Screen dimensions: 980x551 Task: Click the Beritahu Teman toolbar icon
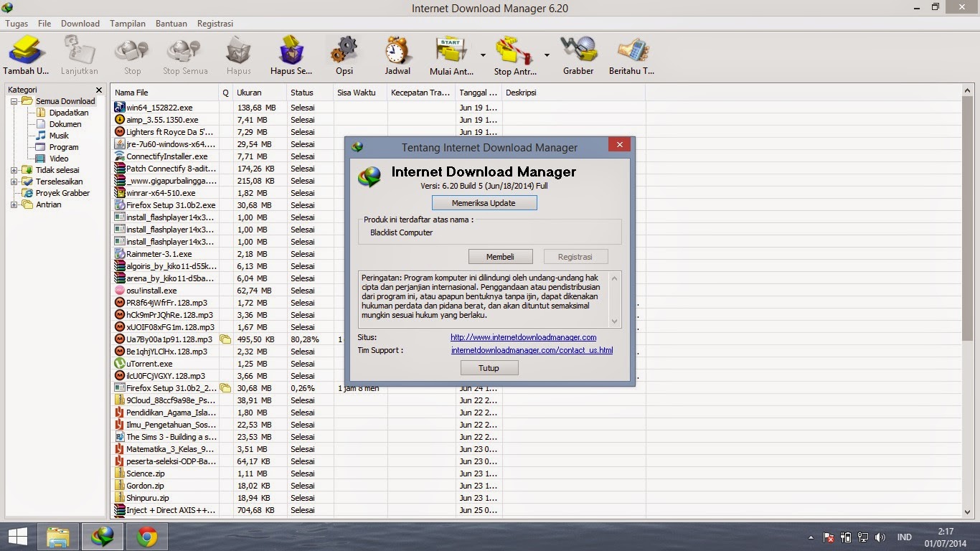click(631, 50)
